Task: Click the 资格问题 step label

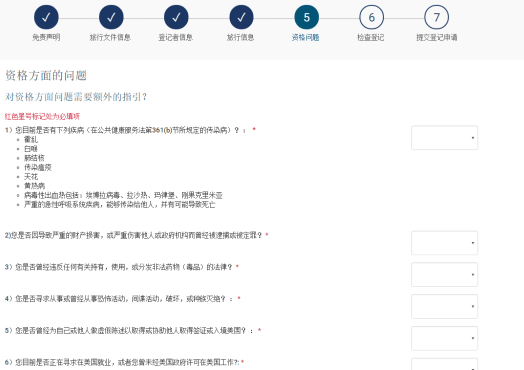Action: tap(305, 37)
